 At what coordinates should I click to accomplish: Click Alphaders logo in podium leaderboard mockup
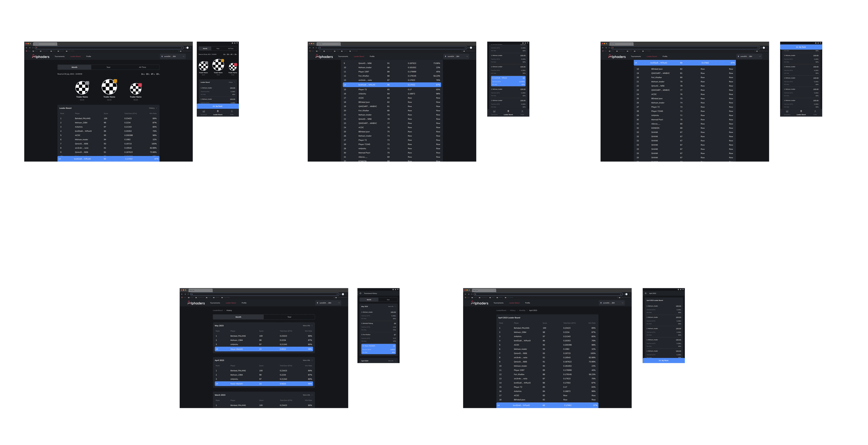tap(41, 57)
